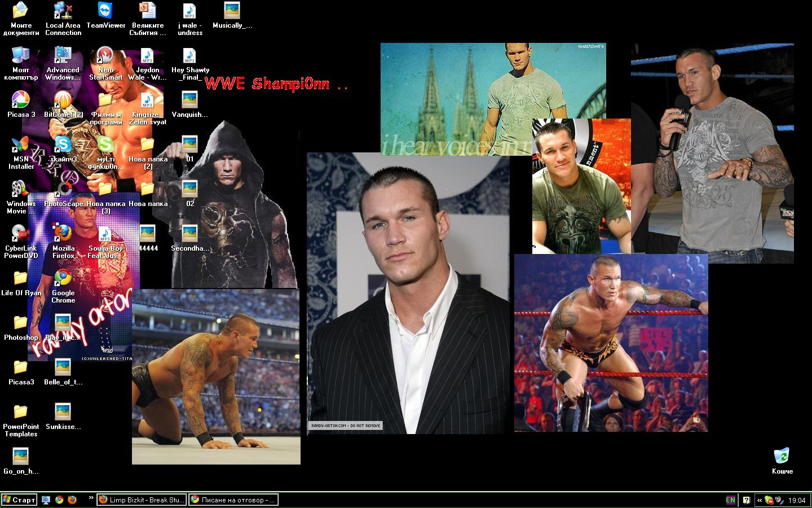Open Secondha... image file icon
This screenshot has width=812, height=508.
190,238
